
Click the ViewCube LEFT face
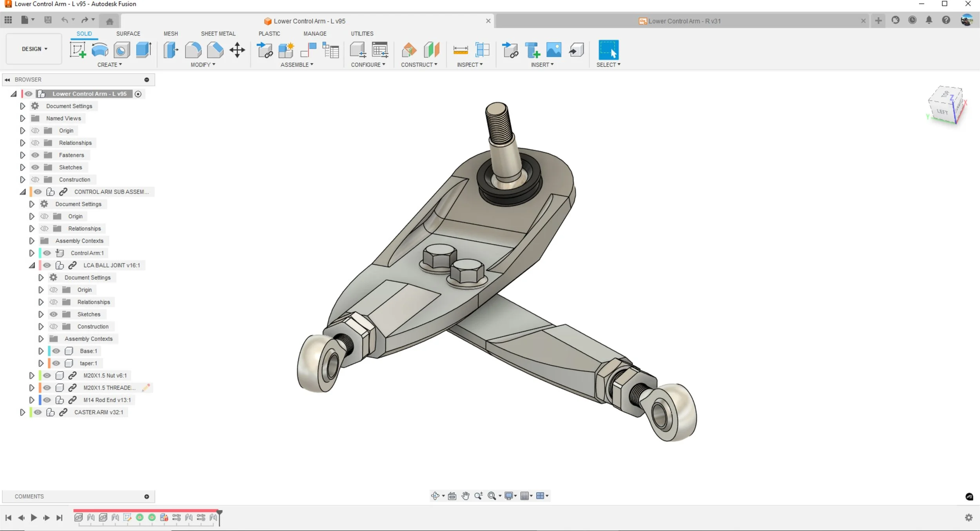[x=942, y=112]
